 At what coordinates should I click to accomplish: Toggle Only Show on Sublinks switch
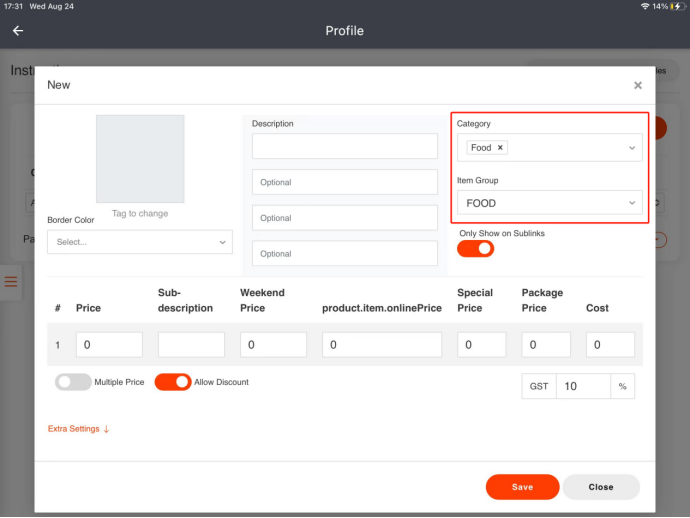476,249
